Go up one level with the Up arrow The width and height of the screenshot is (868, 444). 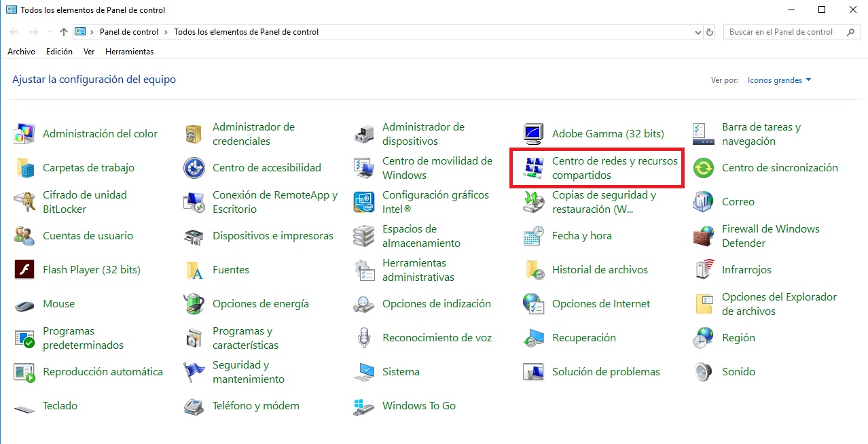(64, 32)
